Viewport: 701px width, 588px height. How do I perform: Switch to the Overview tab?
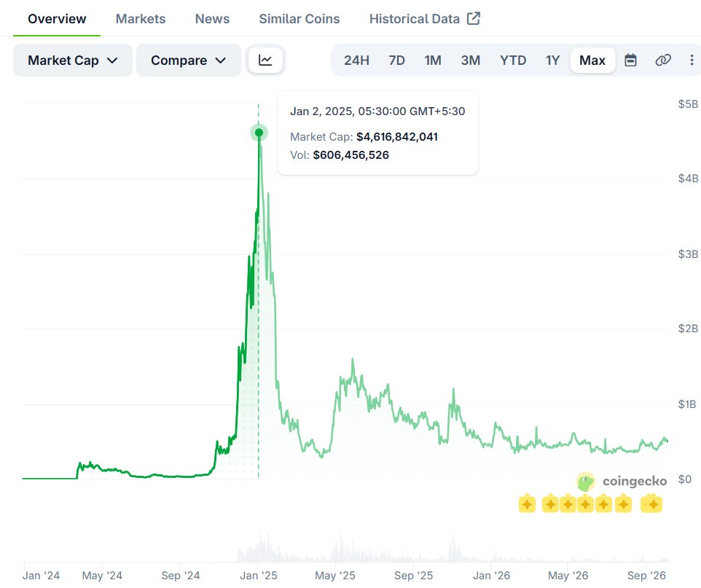point(57,19)
